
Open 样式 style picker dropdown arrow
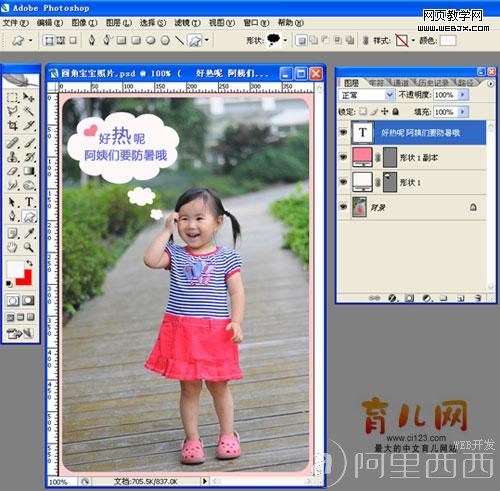[413, 40]
